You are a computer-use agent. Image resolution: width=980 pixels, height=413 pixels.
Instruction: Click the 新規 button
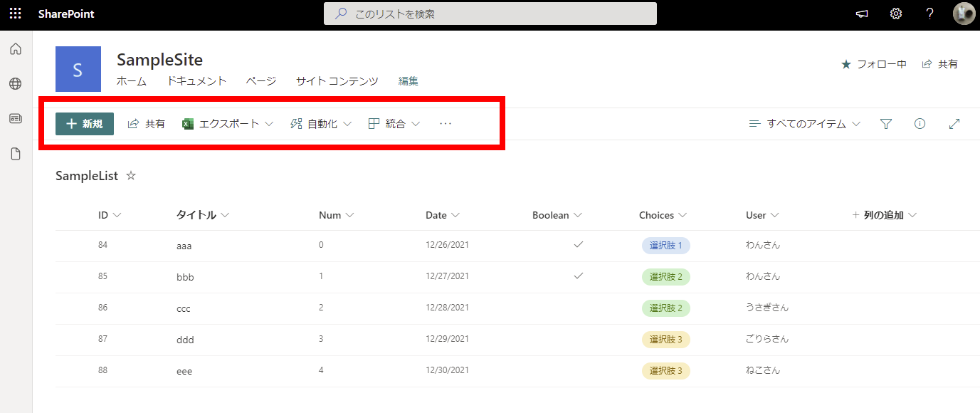(85, 124)
